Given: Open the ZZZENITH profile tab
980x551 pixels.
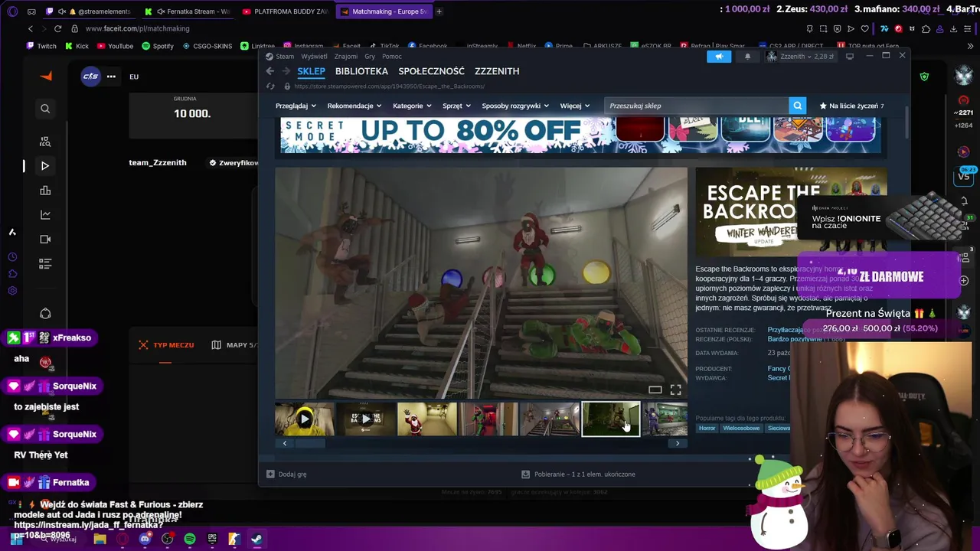Looking at the screenshot, I should 497,71.
